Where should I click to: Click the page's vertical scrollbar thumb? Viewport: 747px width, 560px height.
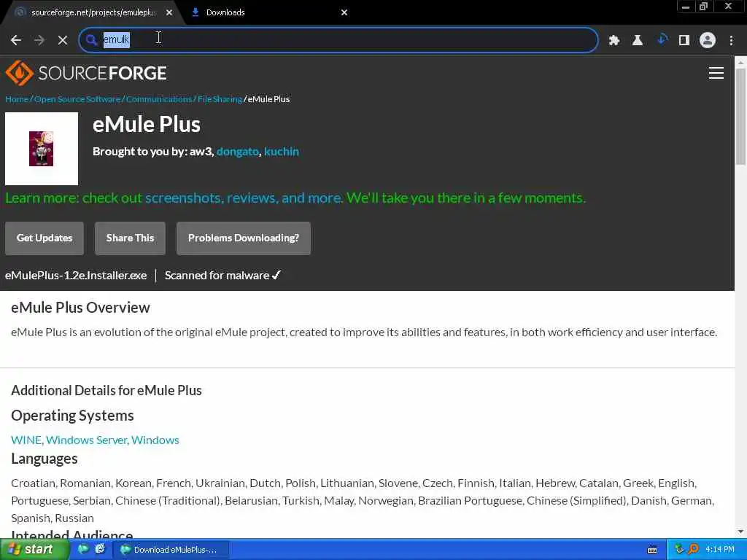pyautogui.click(x=740, y=117)
